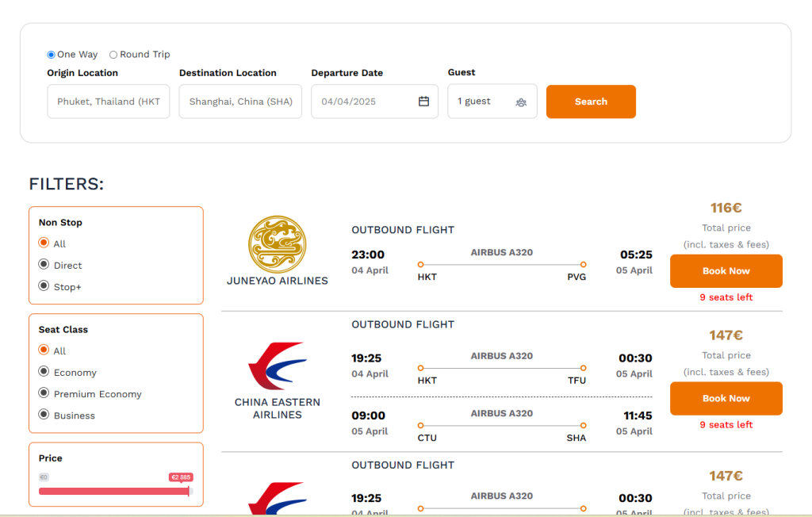Choose the Stop+ flight filter
Viewport: 812px width, 517px height.
click(x=44, y=286)
